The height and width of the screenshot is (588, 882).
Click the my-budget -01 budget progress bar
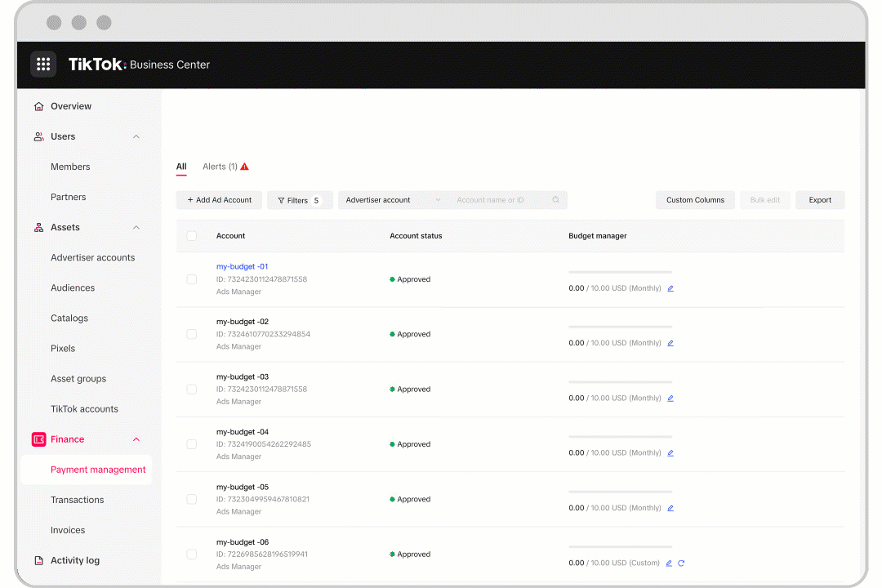(x=621, y=272)
